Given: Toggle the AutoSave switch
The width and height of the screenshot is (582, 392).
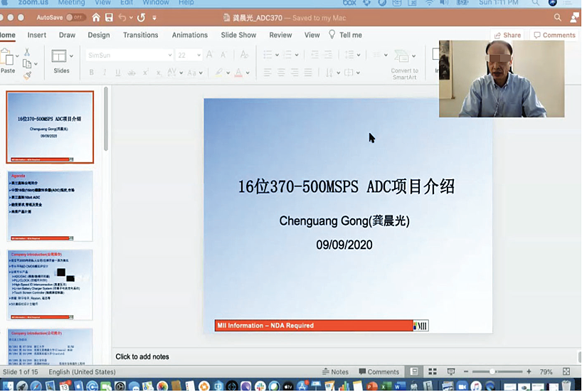Looking at the screenshot, I should [75, 18].
